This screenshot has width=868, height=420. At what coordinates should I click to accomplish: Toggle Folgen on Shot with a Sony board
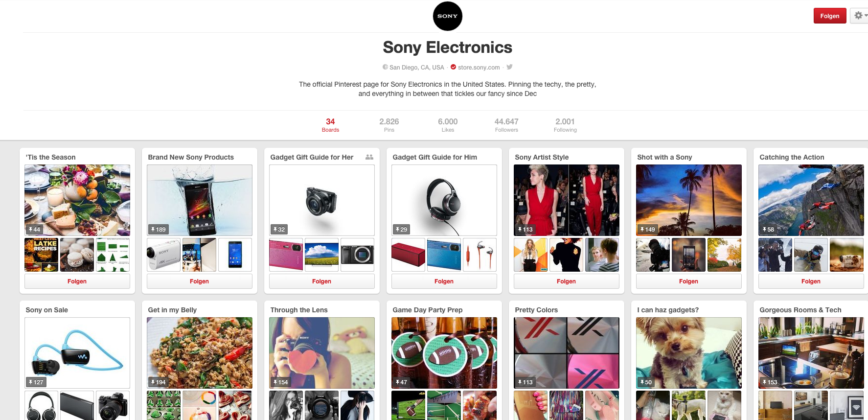[x=689, y=281]
